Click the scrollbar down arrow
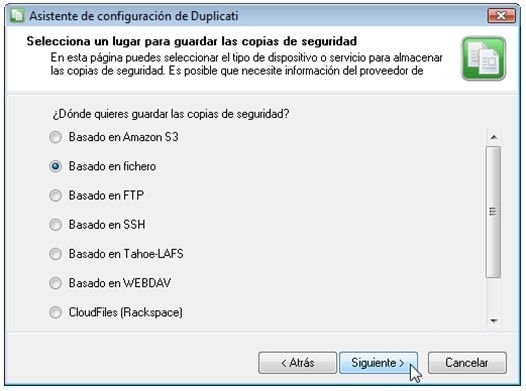526x391 pixels. click(493, 321)
